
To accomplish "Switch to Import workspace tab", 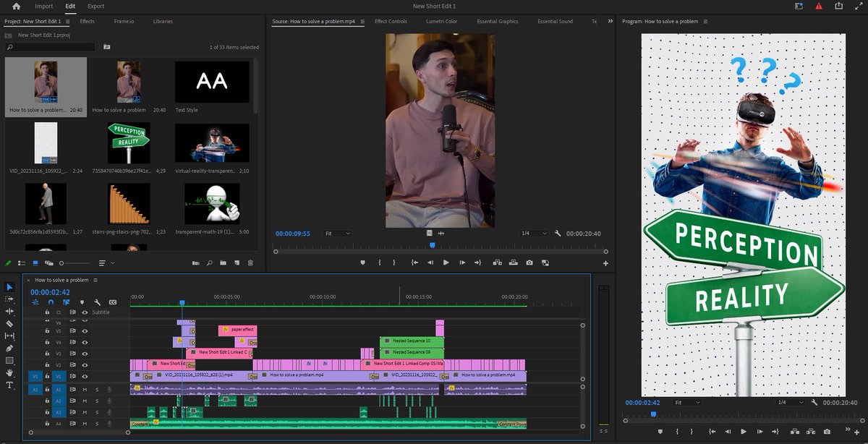I will pyautogui.click(x=44, y=6).
